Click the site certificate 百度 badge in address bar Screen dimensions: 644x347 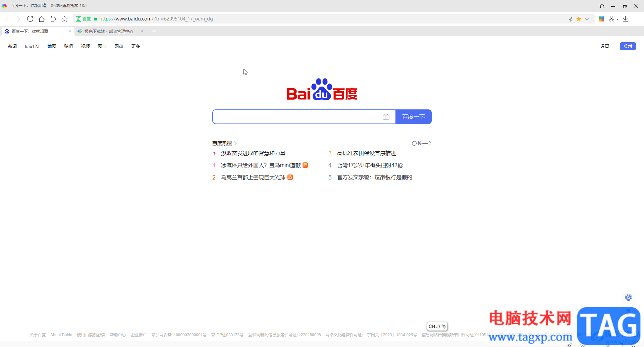(x=83, y=19)
